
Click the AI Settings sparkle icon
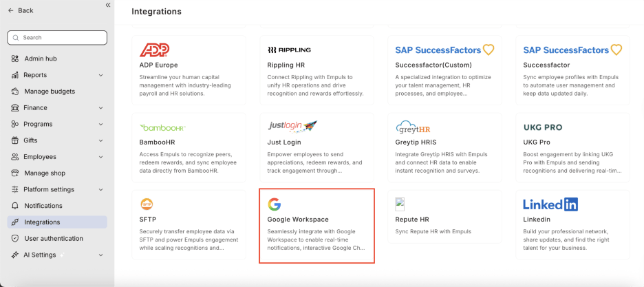tap(15, 255)
